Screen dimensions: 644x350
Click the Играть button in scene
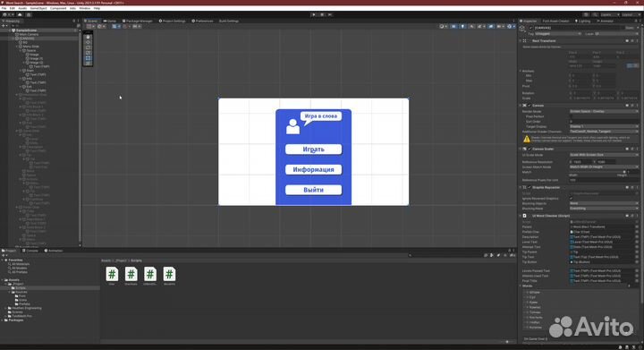click(313, 149)
